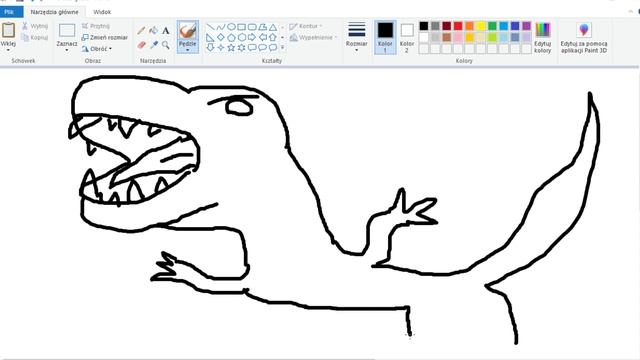Click the Wytnij cut button
This screenshot has width=640, height=360.
click(35, 26)
